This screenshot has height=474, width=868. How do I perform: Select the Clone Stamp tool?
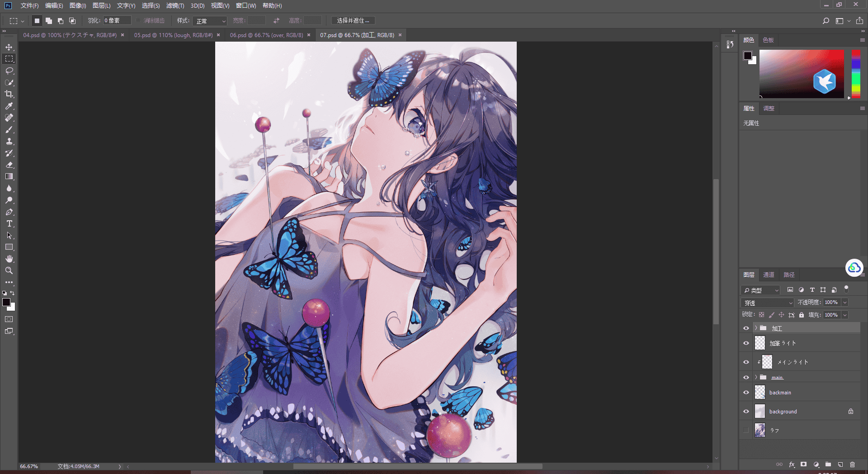coord(9,141)
